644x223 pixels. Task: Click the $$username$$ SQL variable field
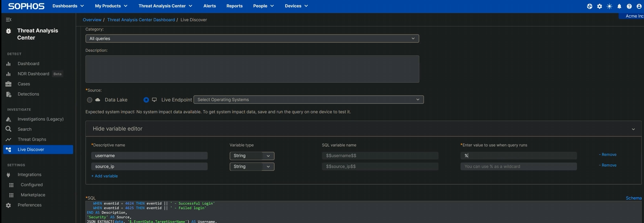tap(380, 156)
